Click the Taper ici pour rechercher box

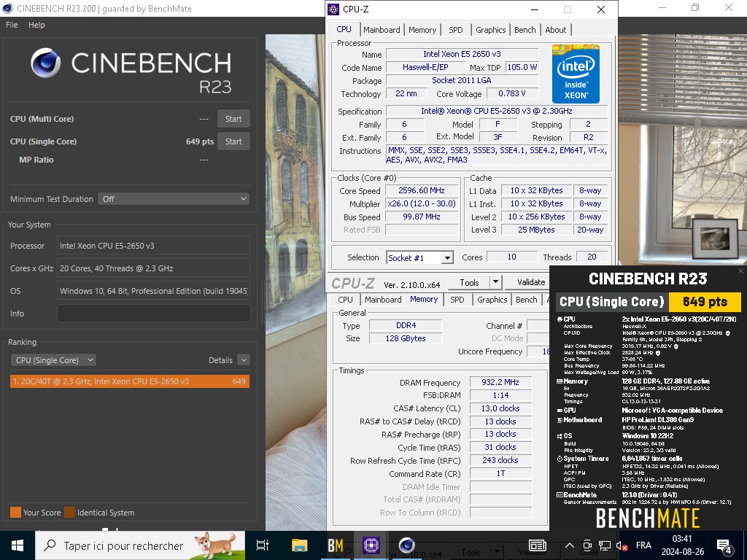[x=140, y=545]
